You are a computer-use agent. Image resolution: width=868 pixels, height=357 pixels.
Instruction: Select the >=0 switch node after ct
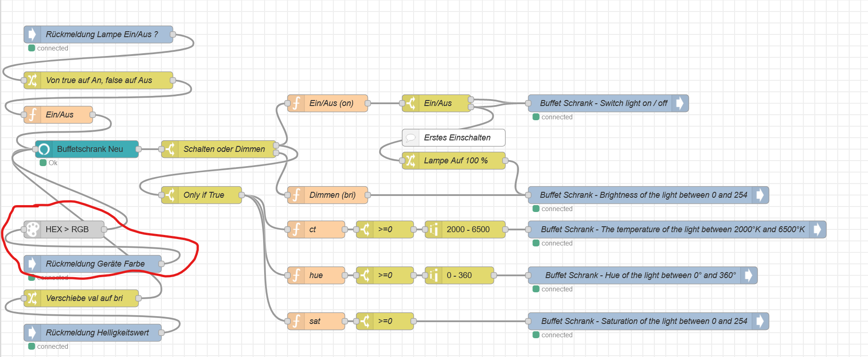click(385, 229)
